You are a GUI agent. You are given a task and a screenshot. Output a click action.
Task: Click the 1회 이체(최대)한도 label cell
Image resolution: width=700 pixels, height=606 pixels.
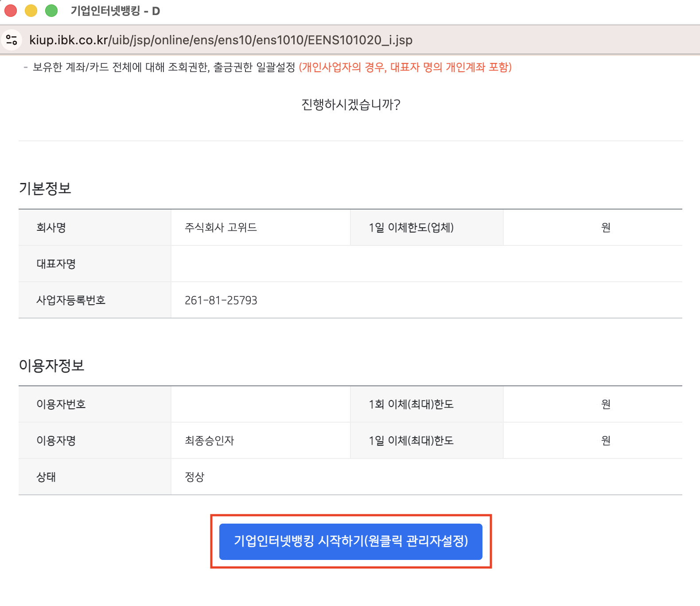point(411,404)
